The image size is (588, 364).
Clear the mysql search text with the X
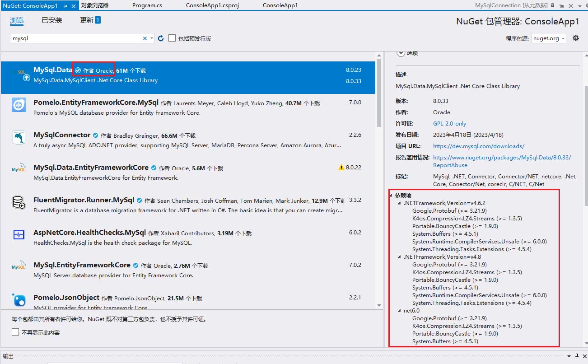click(x=145, y=38)
